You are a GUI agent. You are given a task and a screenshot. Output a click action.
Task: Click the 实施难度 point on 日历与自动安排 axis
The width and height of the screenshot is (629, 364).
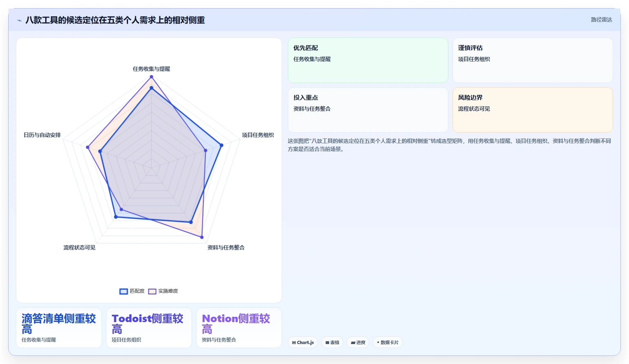[x=88, y=147]
